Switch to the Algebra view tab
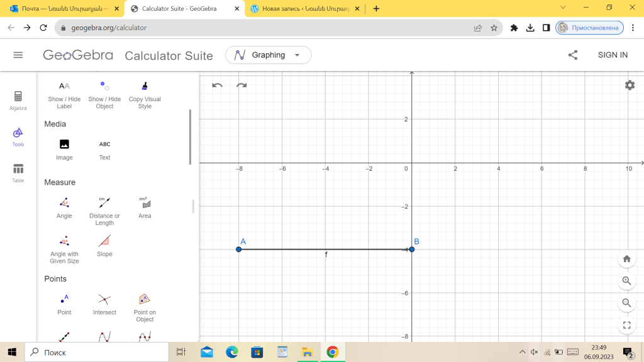The height and width of the screenshot is (362, 644). tap(18, 100)
